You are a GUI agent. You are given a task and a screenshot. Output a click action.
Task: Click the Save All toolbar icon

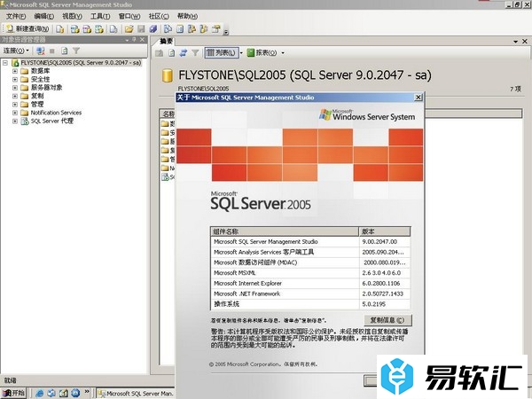coord(153,29)
